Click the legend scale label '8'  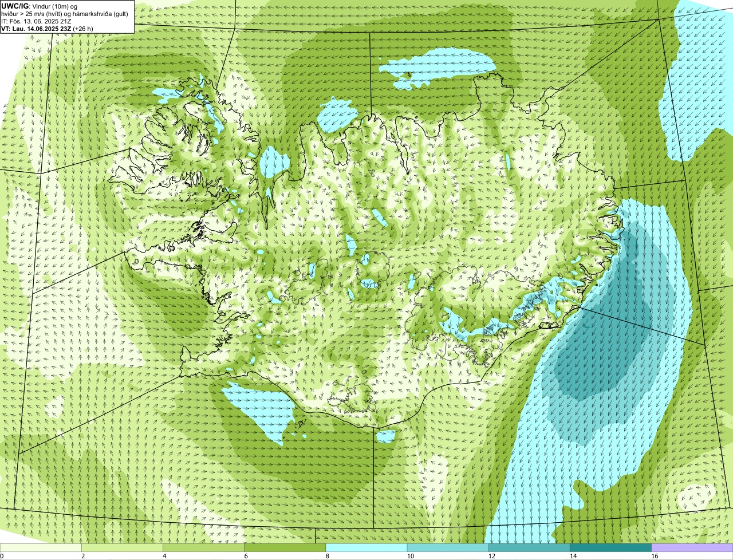[328, 556]
